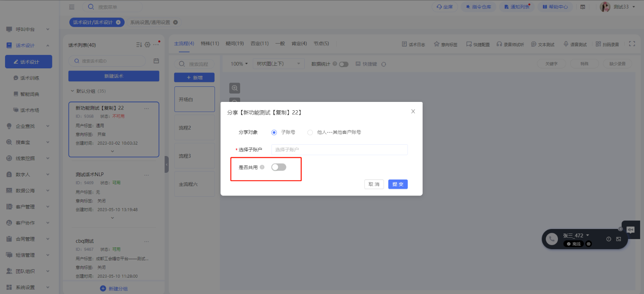644x294 pixels.
Task: Click the calendar icon beside script search
Action: pos(156,61)
